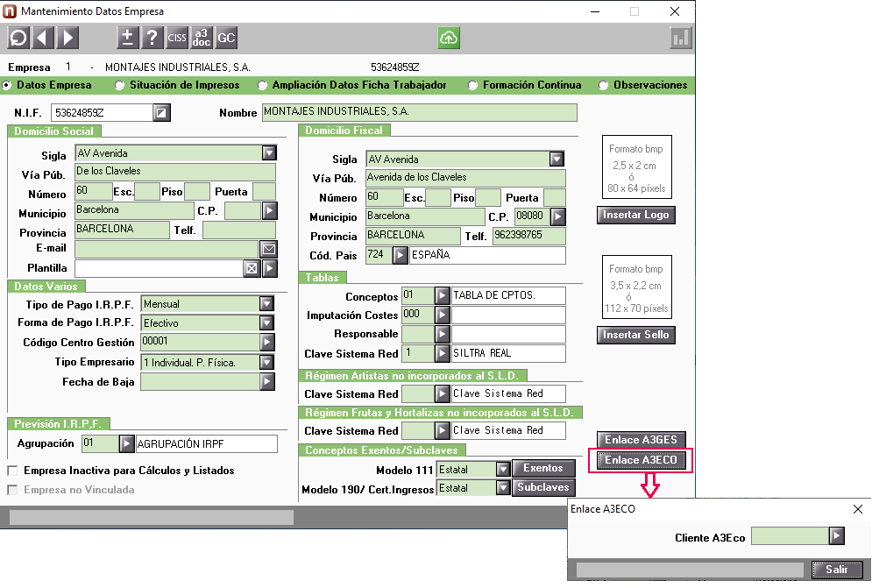Image resolution: width=872 pixels, height=588 pixels.
Task: Expand Domicilio Fiscal Sigla dropdown
Action: pos(557,159)
